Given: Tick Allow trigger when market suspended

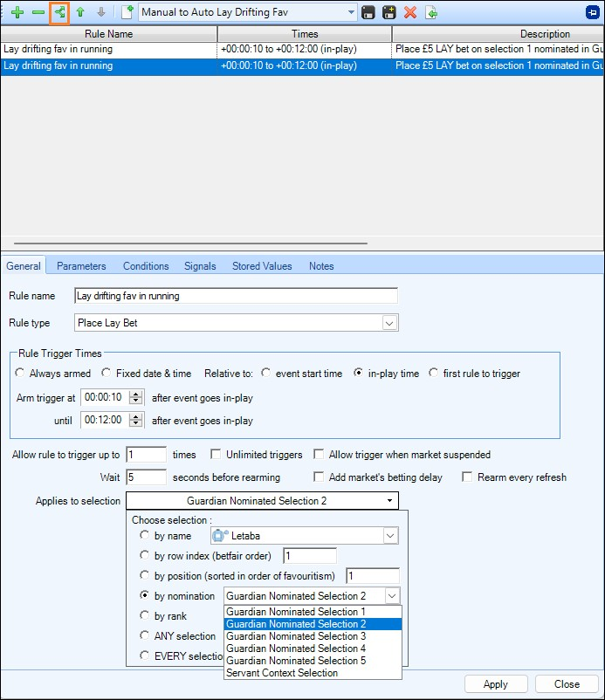Looking at the screenshot, I should (x=319, y=454).
